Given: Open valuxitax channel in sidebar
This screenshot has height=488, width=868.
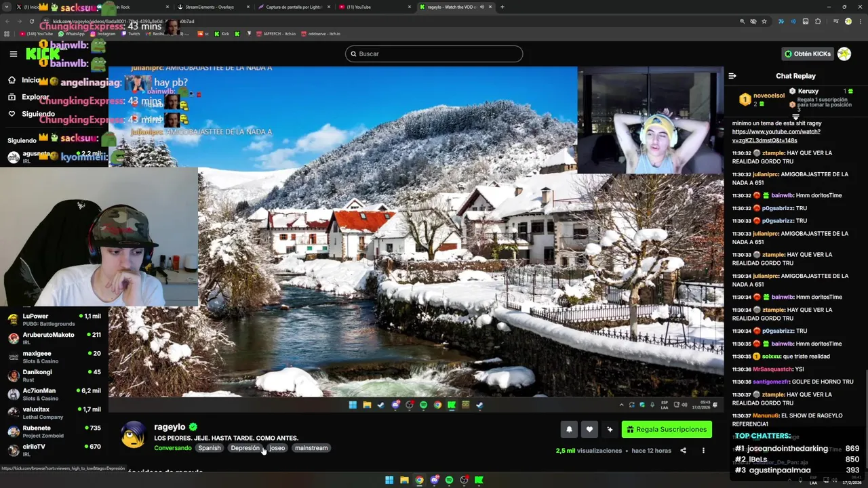Looking at the screenshot, I should point(54,413).
